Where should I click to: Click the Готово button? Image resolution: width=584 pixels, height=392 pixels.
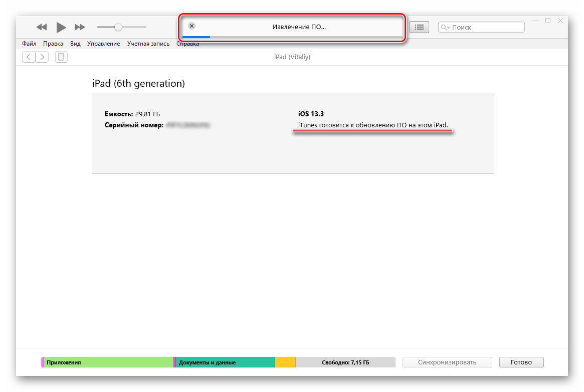pyautogui.click(x=521, y=362)
